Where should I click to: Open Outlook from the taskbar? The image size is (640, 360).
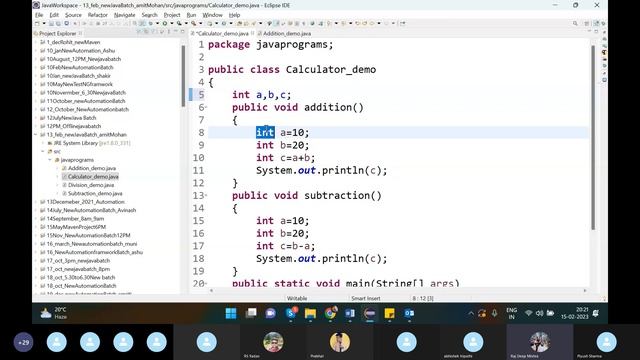(409, 313)
